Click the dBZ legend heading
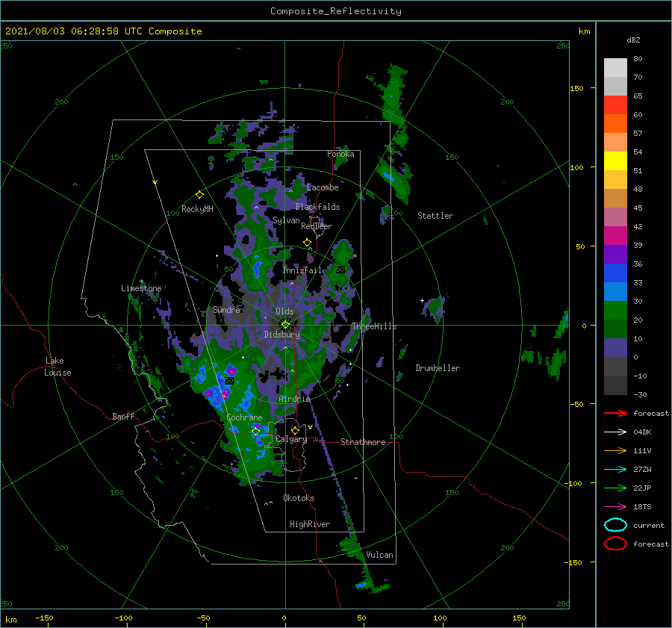This screenshot has height=628, width=672. pyautogui.click(x=633, y=40)
